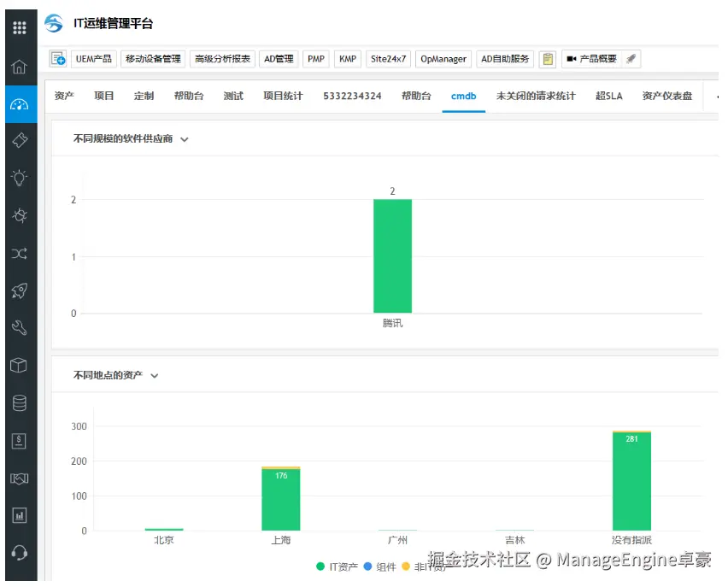The height and width of the screenshot is (587, 728).
Task: Open Changes shuffle-arrows icon in sidebar
Action: pyautogui.click(x=19, y=254)
